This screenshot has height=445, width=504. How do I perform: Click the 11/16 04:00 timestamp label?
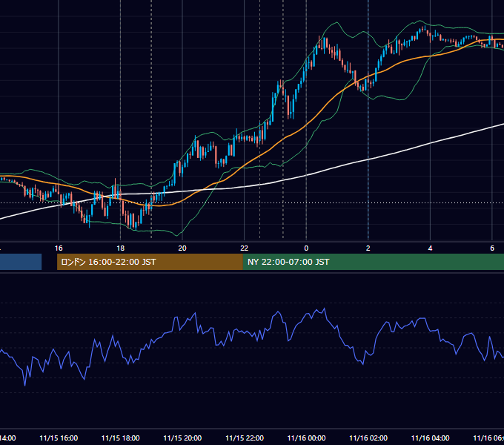431,438
